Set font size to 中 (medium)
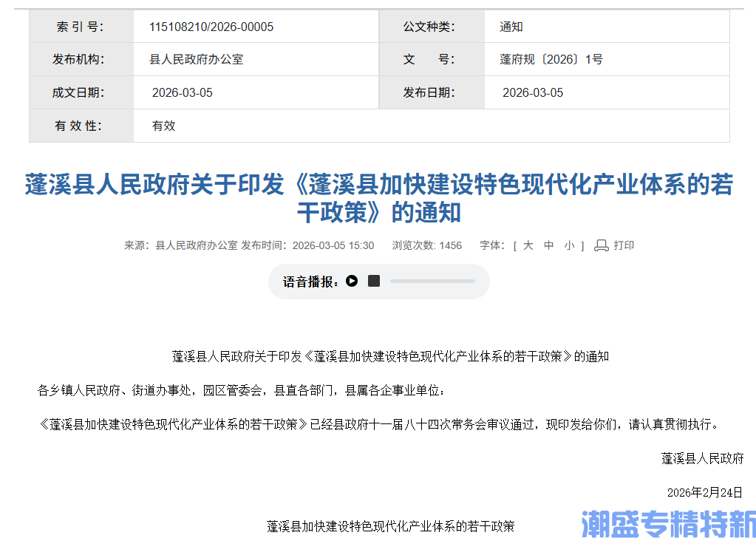This screenshot has height=538, width=756. (548, 245)
